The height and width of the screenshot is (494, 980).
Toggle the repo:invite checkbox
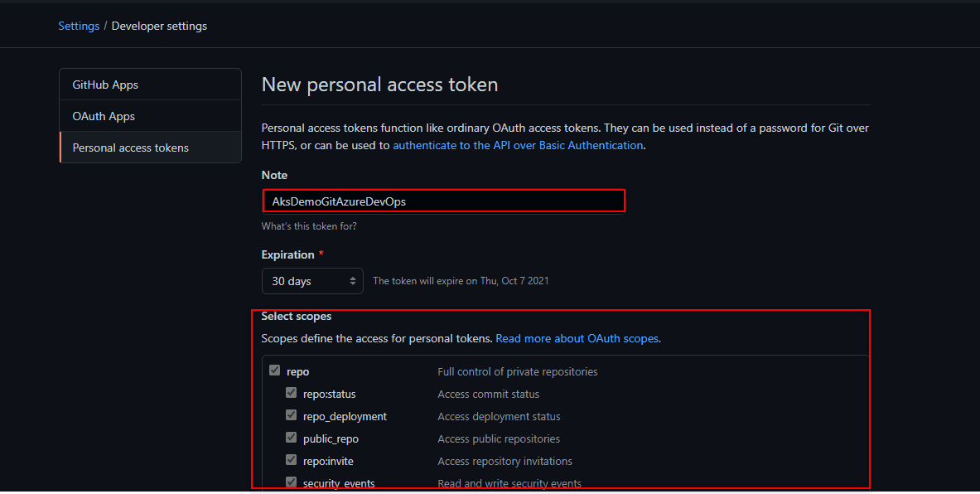click(292, 461)
